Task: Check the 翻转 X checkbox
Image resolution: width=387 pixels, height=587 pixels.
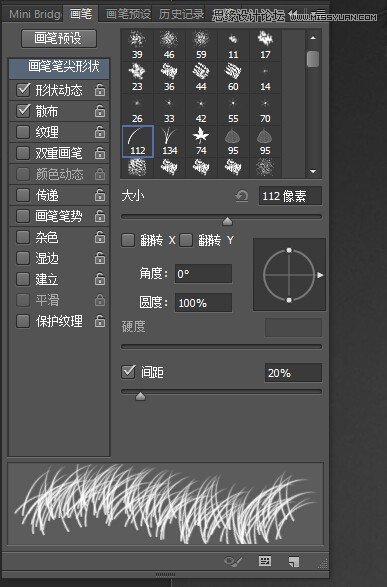Action: tap(128, 240)
